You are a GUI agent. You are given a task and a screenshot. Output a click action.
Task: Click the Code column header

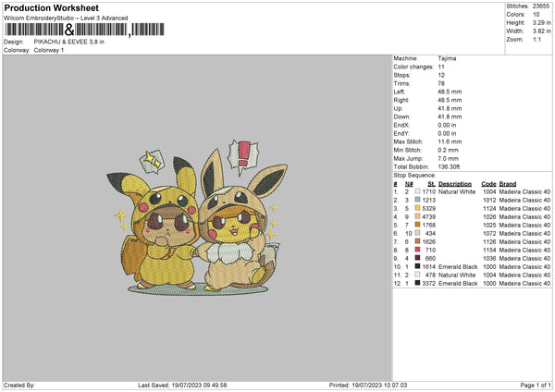[488, 183]
